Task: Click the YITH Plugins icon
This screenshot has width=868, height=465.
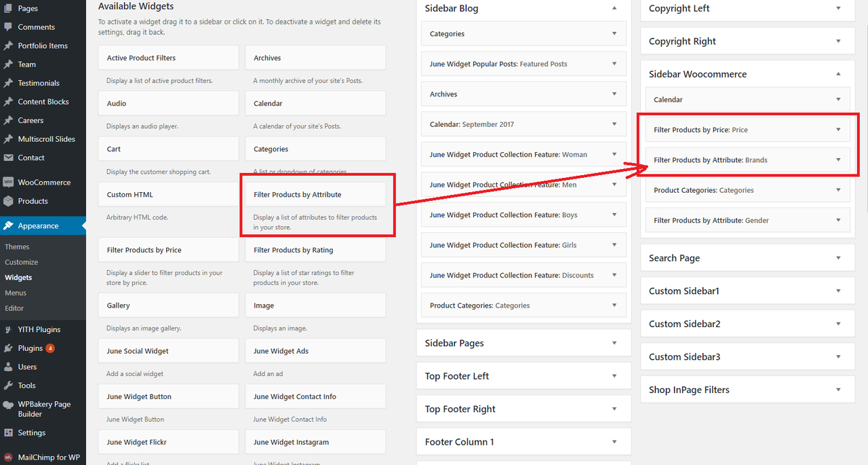Action: [8, 329]
